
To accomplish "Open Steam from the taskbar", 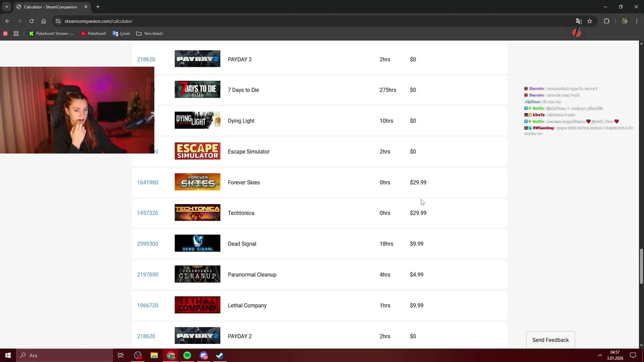I will coord(220,355).
